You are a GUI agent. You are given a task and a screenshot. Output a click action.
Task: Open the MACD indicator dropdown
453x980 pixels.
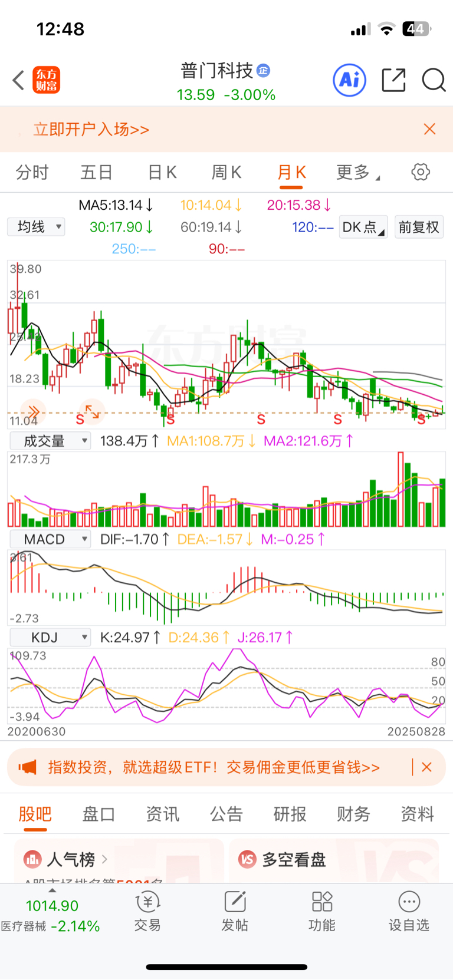[50, 539]
